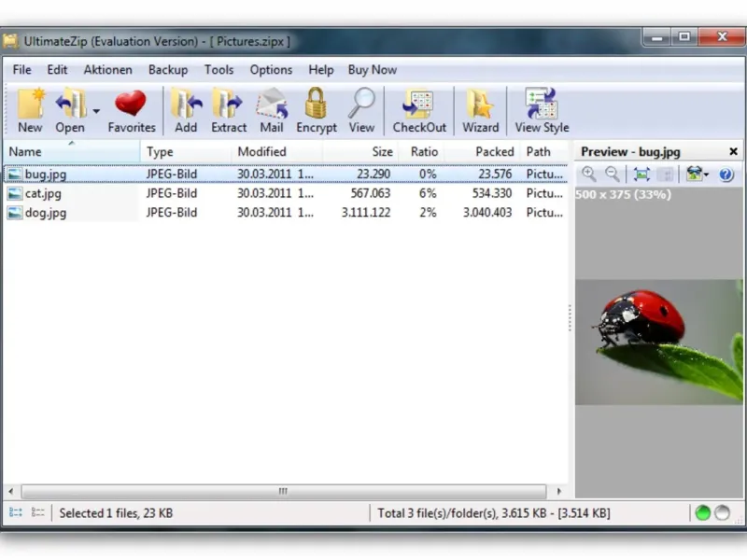Screen dimensions: 747x560
Task: Click the UltimateZip title bar app icon
Action: pyautogui.click(x=10, y=41)
